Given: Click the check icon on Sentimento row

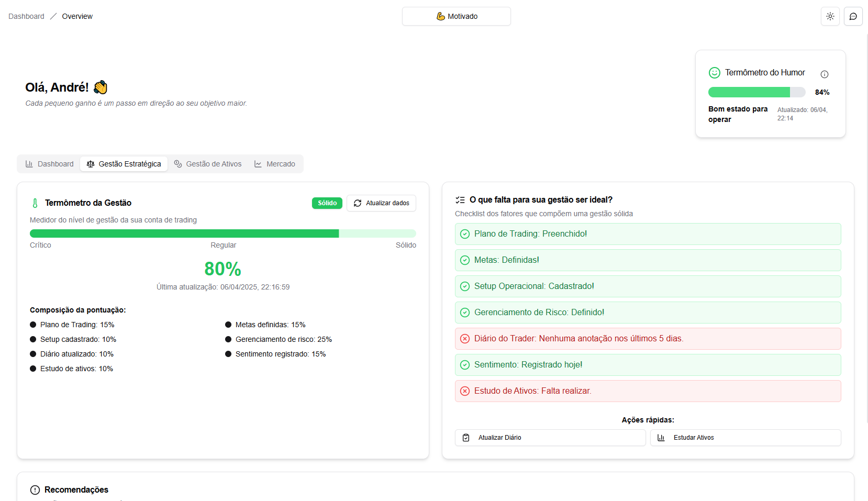Looking at the screenshot, I should pos(465,365).
